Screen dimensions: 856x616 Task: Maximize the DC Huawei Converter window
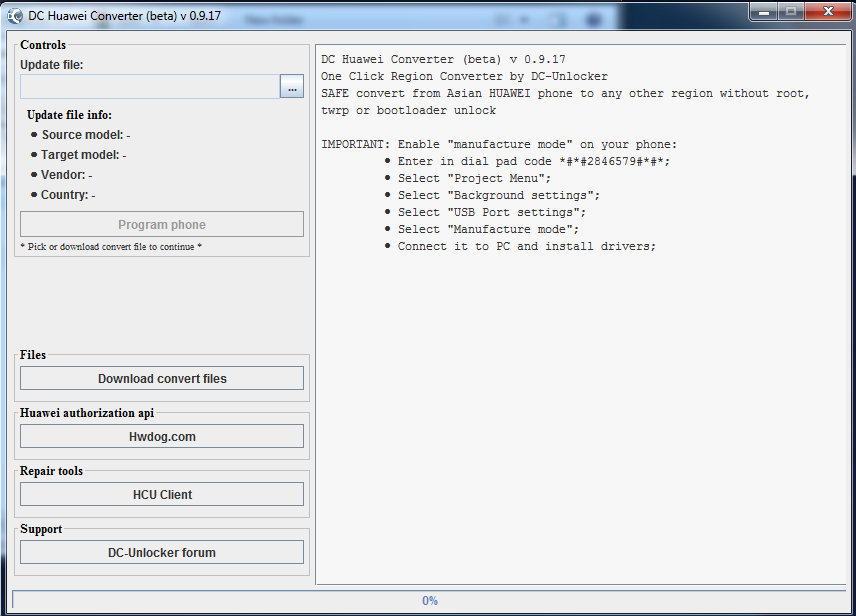tap(790, 11)
